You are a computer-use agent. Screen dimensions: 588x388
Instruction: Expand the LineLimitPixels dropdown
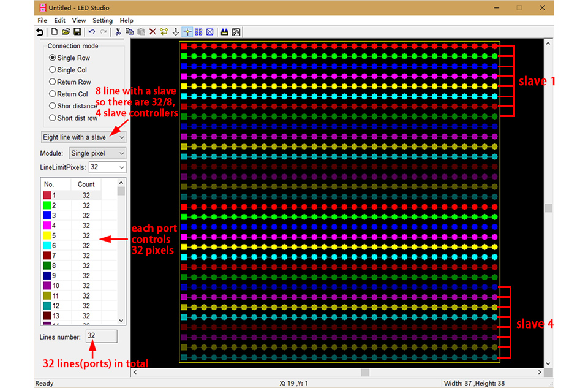tap(107, 167)
